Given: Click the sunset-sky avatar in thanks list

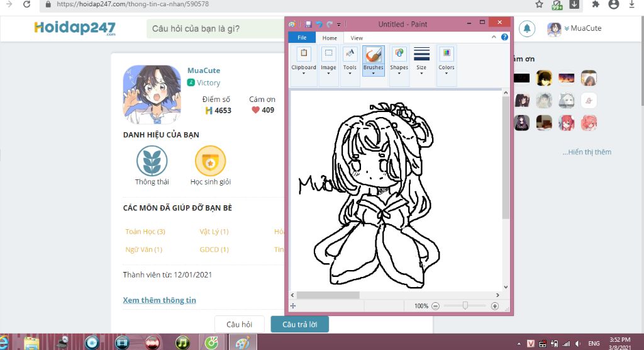Looking at the screenshot, I should point(566,77).
